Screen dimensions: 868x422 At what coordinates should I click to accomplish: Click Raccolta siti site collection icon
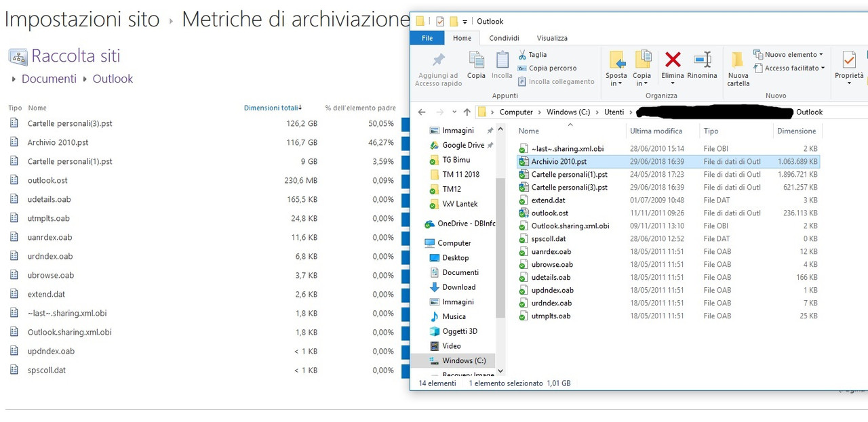click(18, 56)
